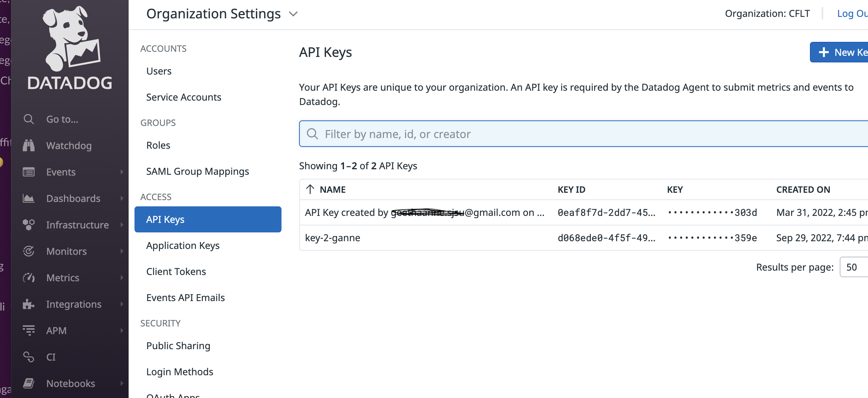
Task: Open Monitors menu item
Action: [67, 251]
